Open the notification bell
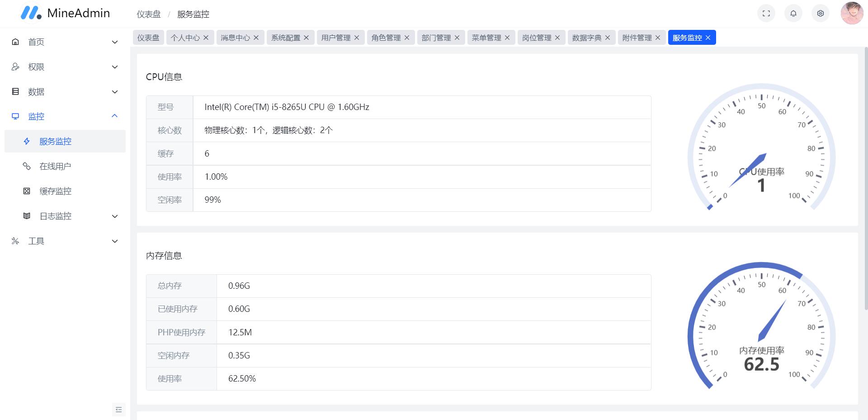The height and width of the screenshot is (420, 868). [793, 14]
